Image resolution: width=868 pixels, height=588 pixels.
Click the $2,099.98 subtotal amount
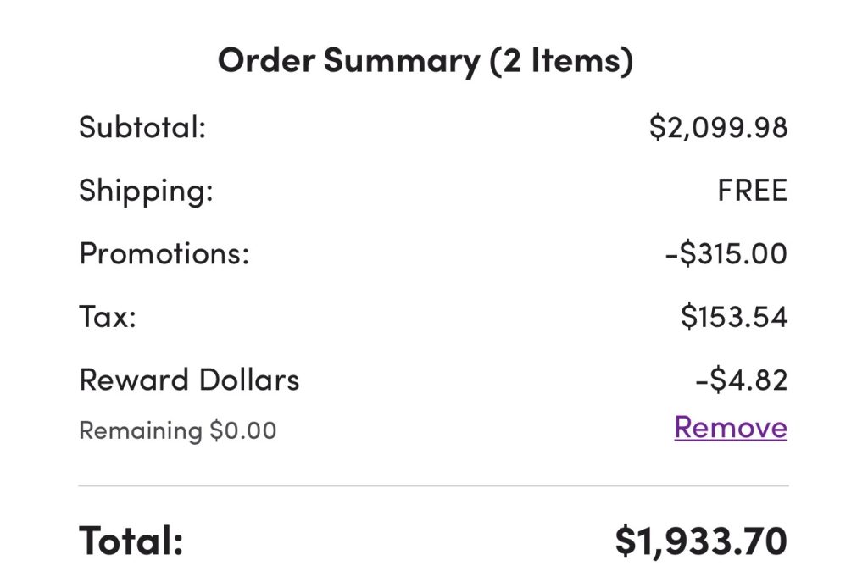pyautogui.click(x=718, y=127)
